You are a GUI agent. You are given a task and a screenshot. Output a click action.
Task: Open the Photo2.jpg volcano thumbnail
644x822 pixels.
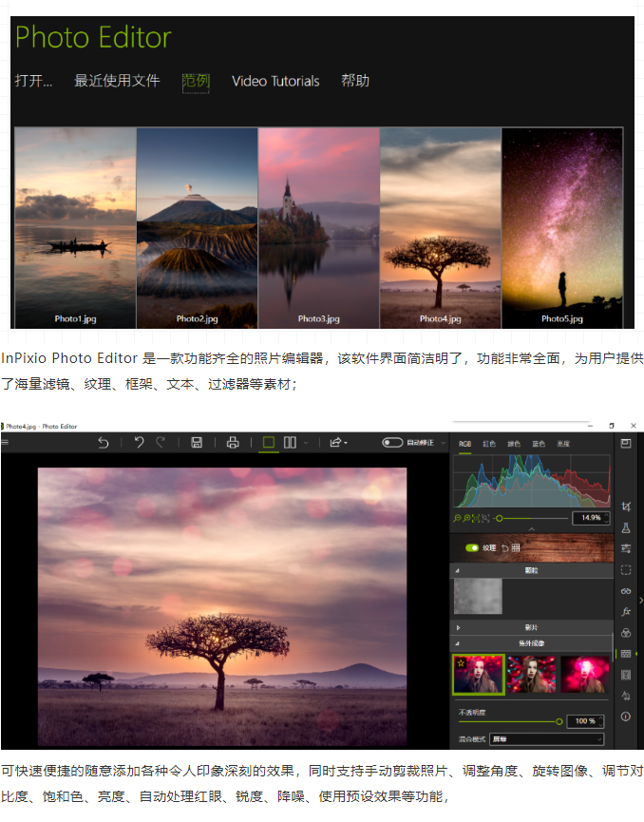click(197, 228)
